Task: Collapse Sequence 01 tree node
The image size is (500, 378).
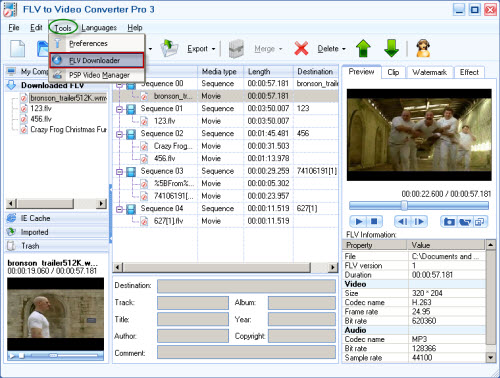Action: (x=119, y=109)
